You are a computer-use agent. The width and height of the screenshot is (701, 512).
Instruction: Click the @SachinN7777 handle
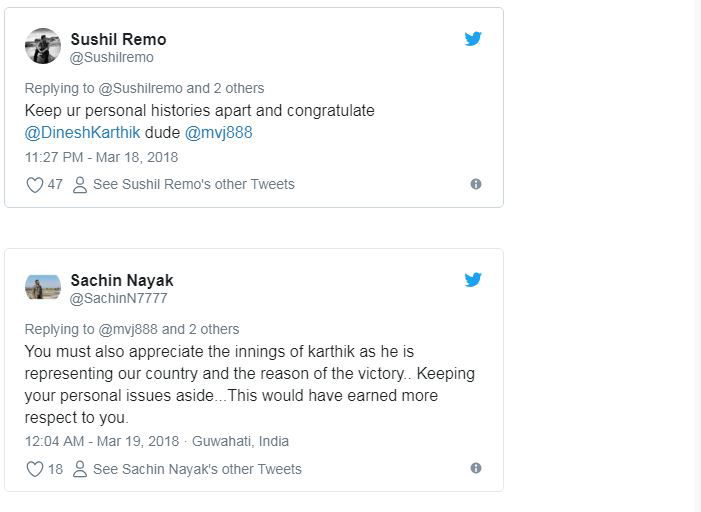(118, 298)
